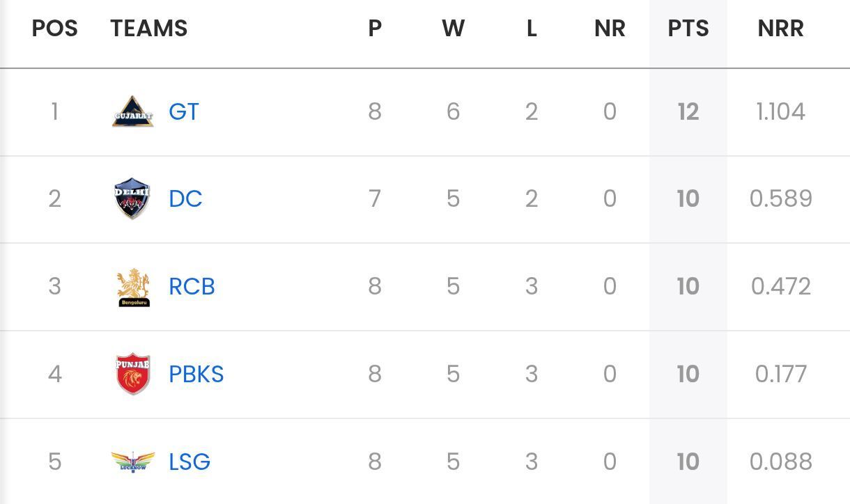Click the Gujarat Titans team logo
850x504 pixels.
pos(132,112)
